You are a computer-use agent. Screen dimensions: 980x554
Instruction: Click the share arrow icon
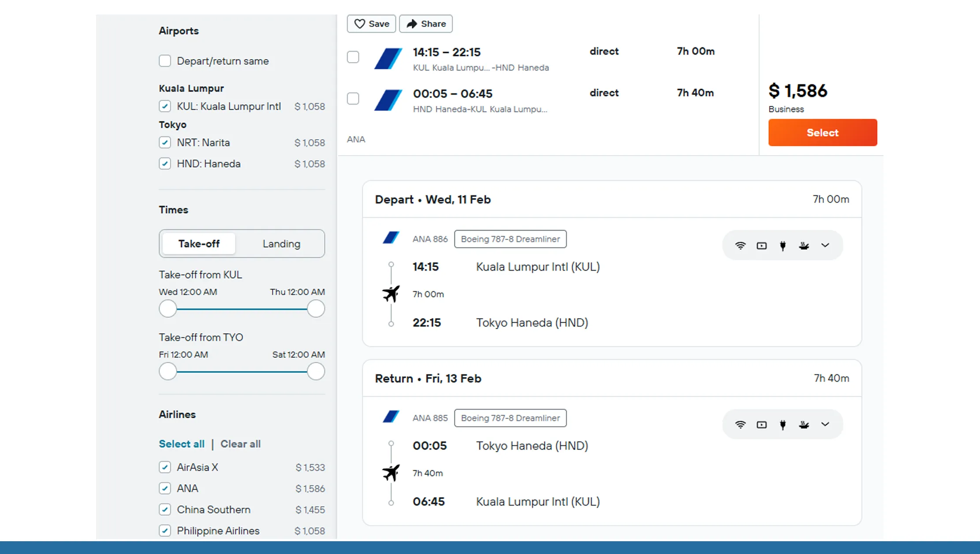tap(411, 23)
